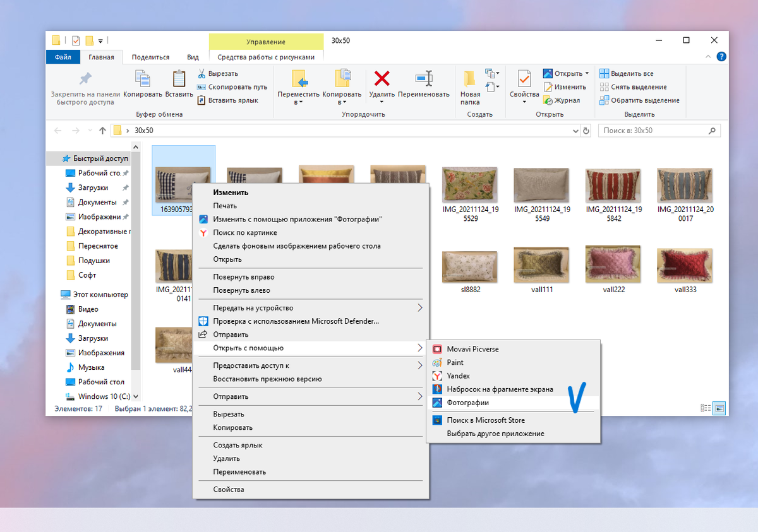758x532 pixels.
Task: Open with Yandex in submenu
Action: tap(514, 375)
